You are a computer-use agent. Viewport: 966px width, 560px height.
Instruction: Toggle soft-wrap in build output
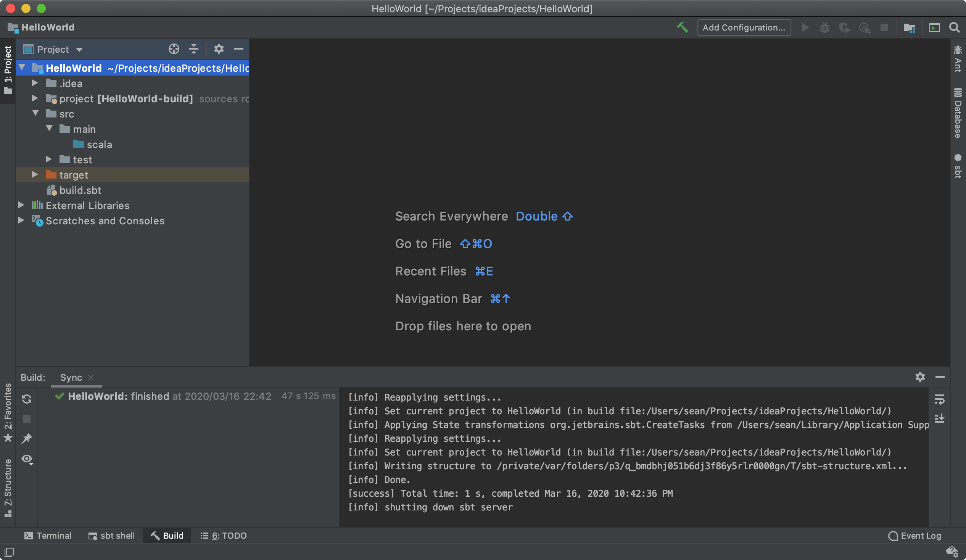(939, 399)
